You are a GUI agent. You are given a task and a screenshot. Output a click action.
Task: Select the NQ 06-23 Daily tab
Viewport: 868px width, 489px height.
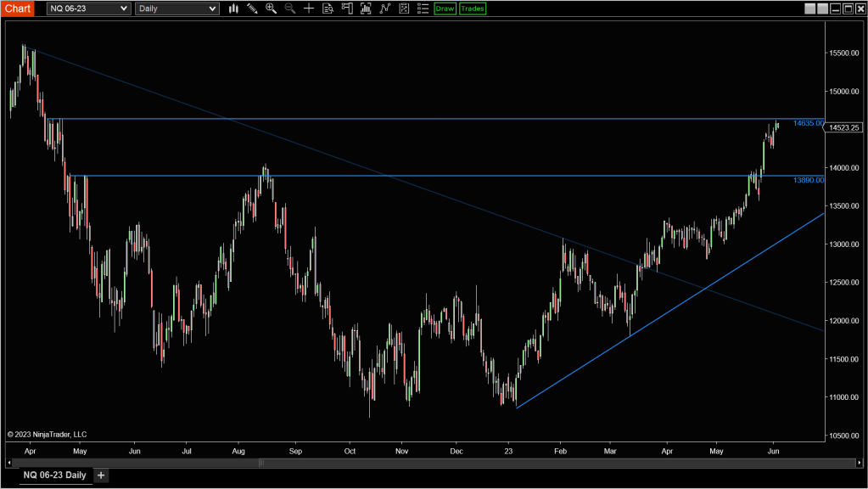tap(54, 475)
